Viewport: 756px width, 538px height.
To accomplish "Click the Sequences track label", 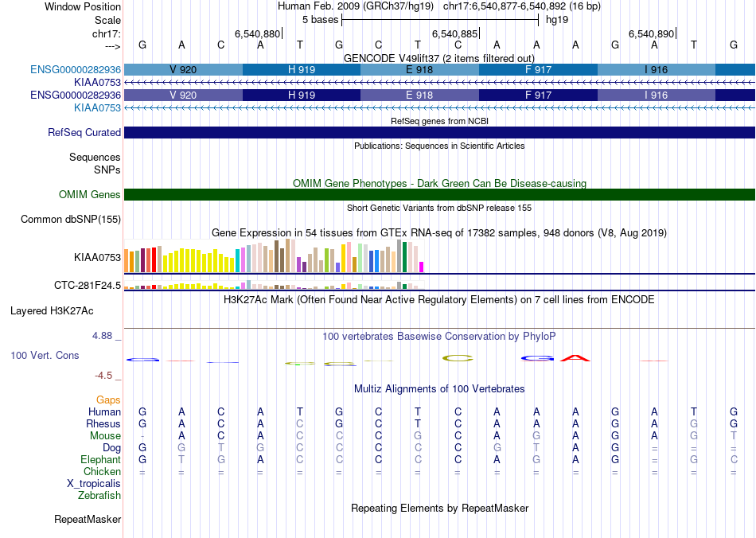I will (x=95, y=157).
